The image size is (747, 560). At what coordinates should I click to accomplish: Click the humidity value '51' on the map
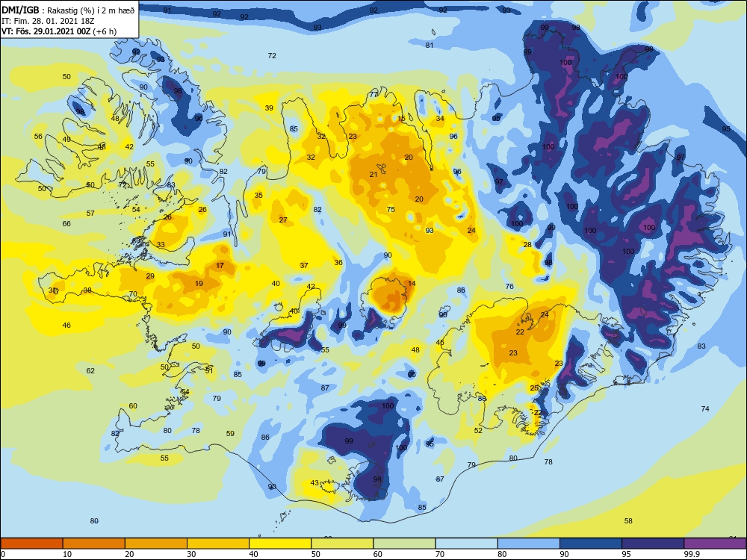tap(209, 370)
